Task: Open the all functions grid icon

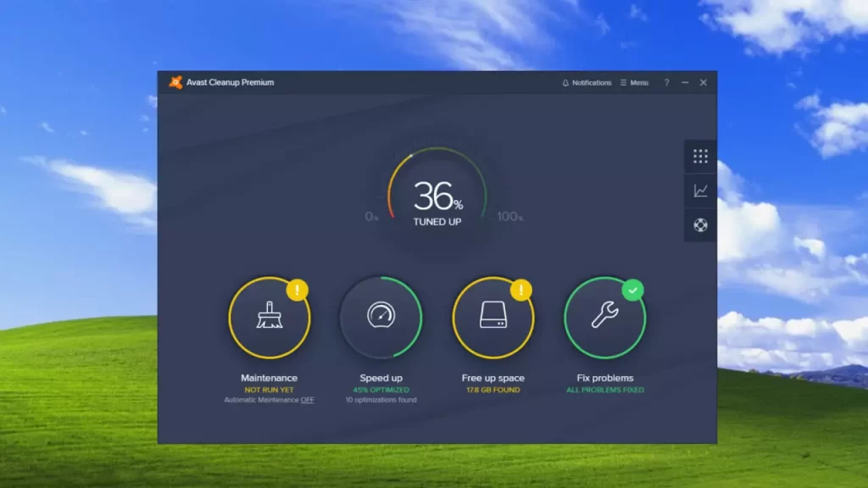Action: click(x=700, y=156)
